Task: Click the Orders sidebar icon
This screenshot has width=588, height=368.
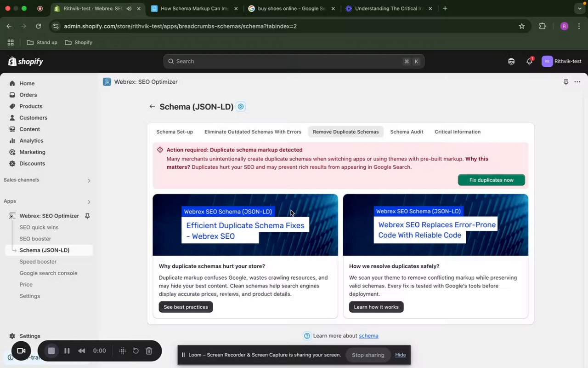Action: click(12, 95)
